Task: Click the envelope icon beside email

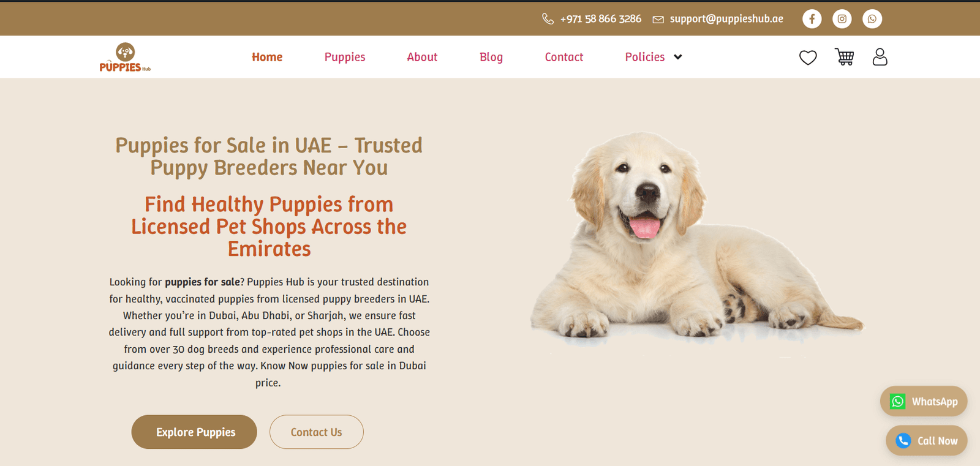Action: tap(658, 20)
